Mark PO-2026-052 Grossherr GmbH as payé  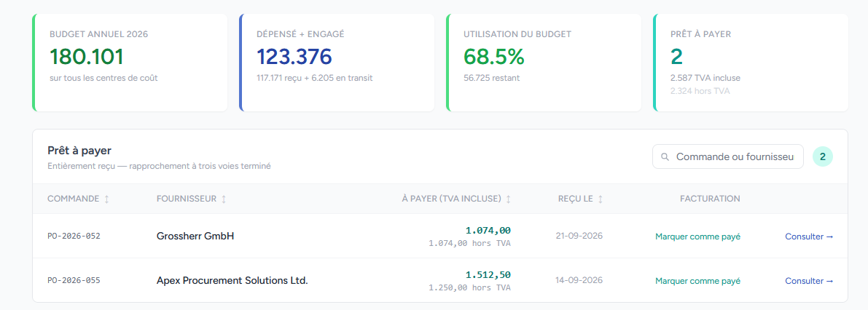(x=697, y=237)
